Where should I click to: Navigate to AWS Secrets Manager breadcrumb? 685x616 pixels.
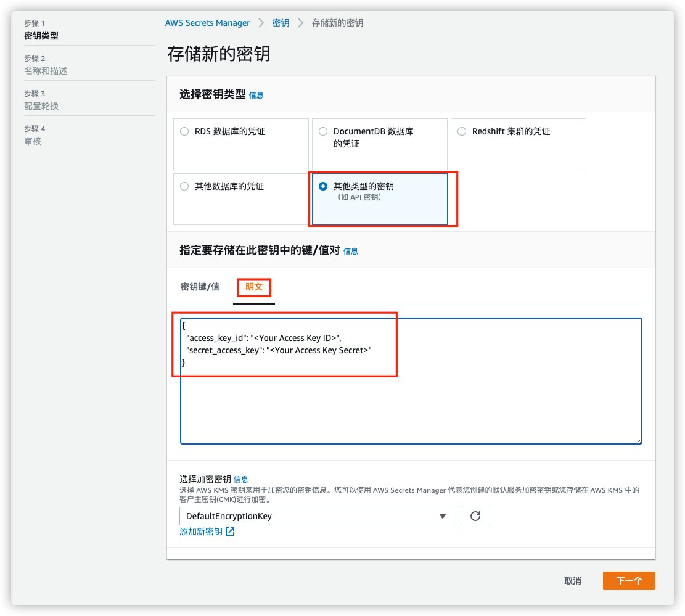[207, 22]
